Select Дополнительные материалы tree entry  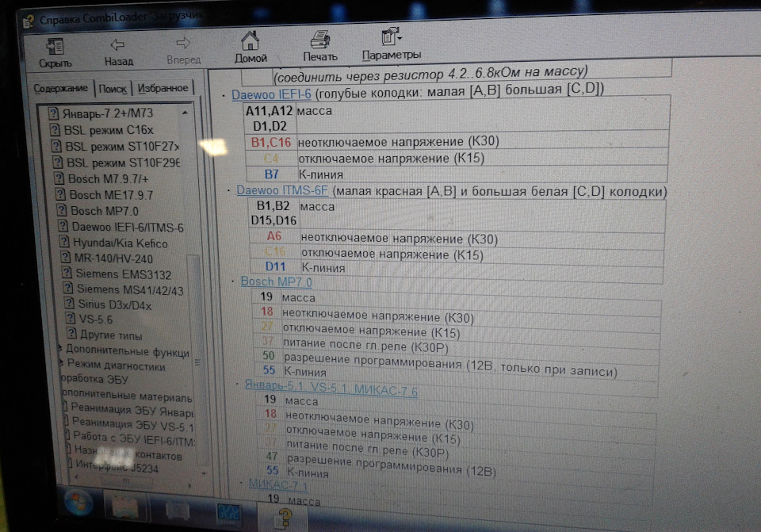click(128, 396)
